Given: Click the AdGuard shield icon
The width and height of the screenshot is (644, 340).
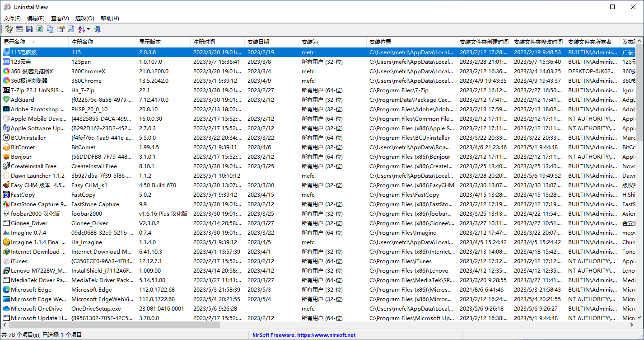Looking at the screenshot, I should pyautogui.click(x=6, y=99).
